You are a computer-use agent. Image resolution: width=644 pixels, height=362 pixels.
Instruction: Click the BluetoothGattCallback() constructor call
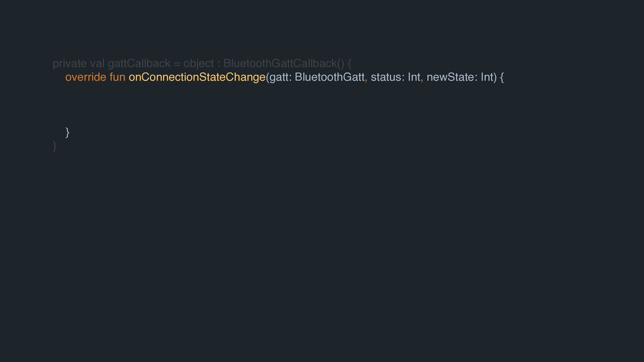(284, 63)
